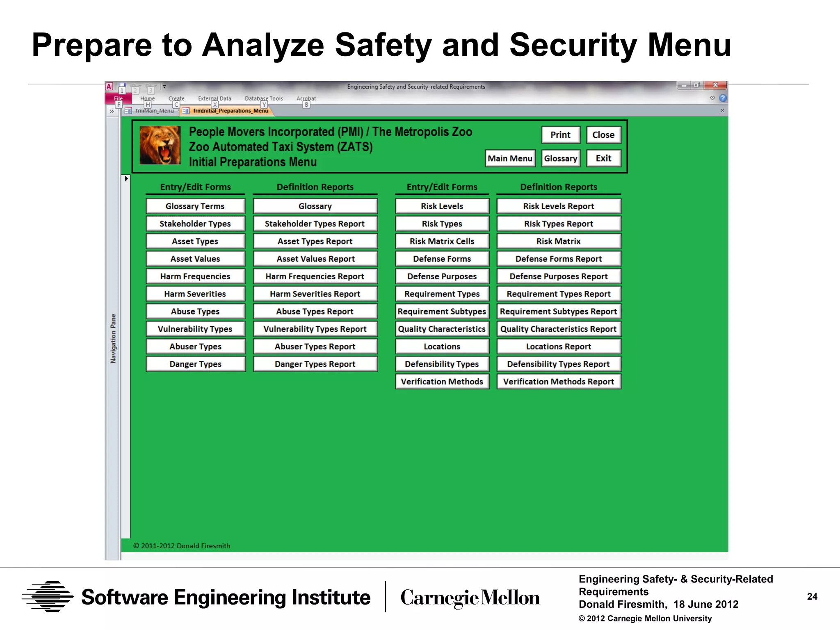Open the Customize Quick Access Toolbar dropdown

[x=164, y=87]
